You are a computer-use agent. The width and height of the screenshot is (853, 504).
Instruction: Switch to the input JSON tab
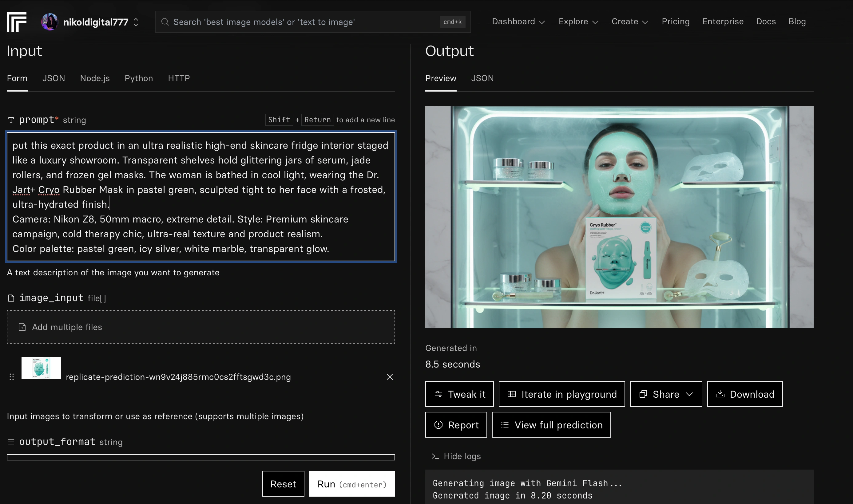(54, 78)
